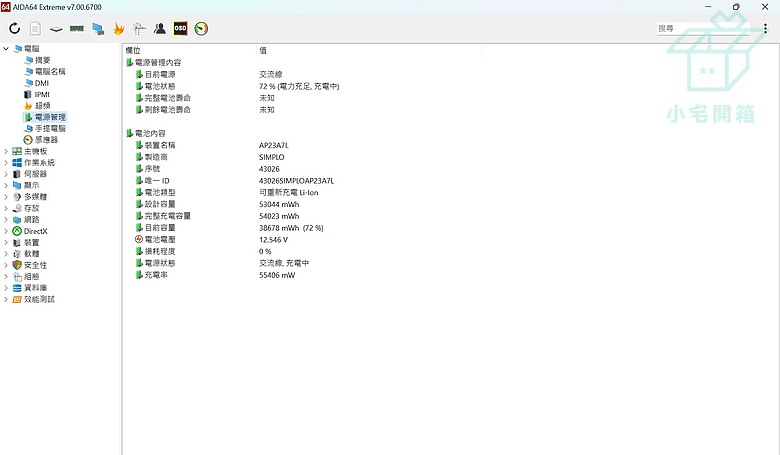
Task: Click the 顯示 monitor icon
Action: coord(17,185)
